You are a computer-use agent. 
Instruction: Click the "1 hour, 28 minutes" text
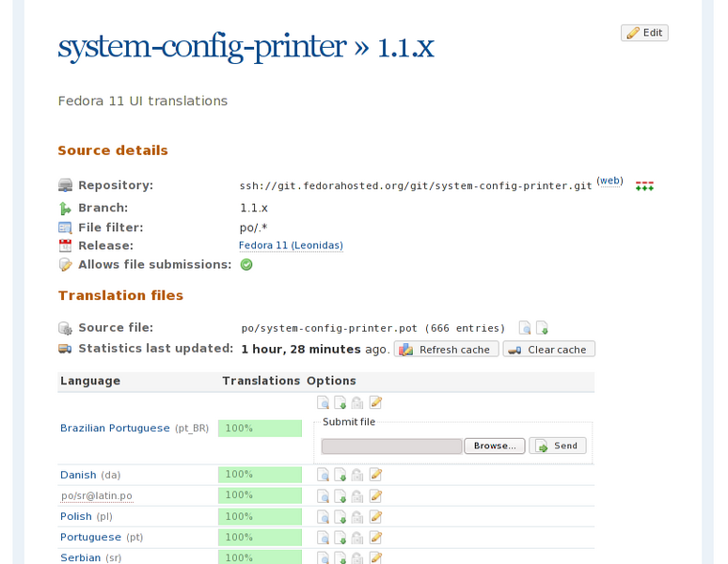[301, 350]
